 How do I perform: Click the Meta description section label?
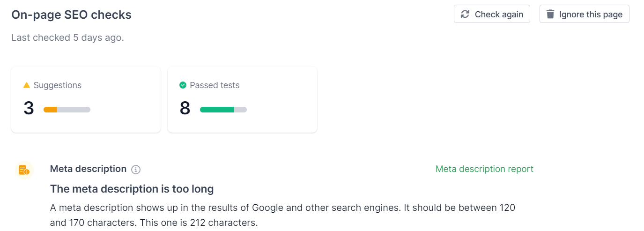[x=88, y=169]
